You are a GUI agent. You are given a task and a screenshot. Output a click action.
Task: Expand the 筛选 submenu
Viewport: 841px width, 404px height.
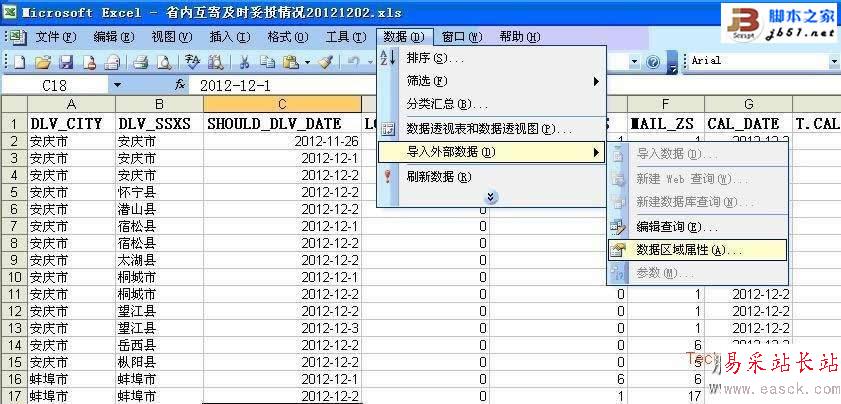click(x=492, y=81)
